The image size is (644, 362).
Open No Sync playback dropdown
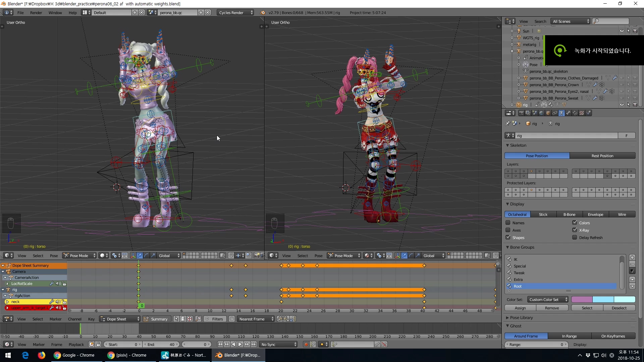tap(279, 344)
